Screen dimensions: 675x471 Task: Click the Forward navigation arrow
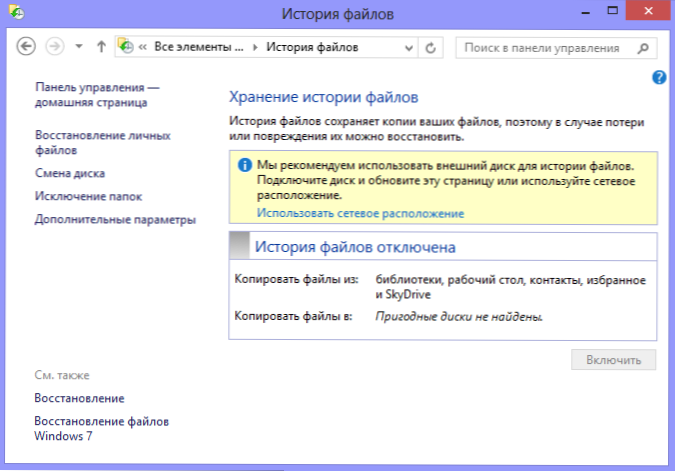pyautogui.click(x=55, y=46)
